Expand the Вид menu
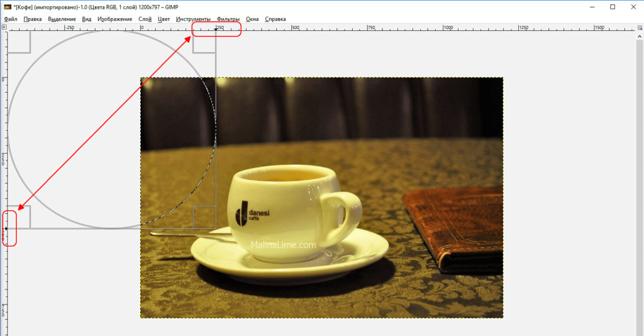 (x=87, y=19)
